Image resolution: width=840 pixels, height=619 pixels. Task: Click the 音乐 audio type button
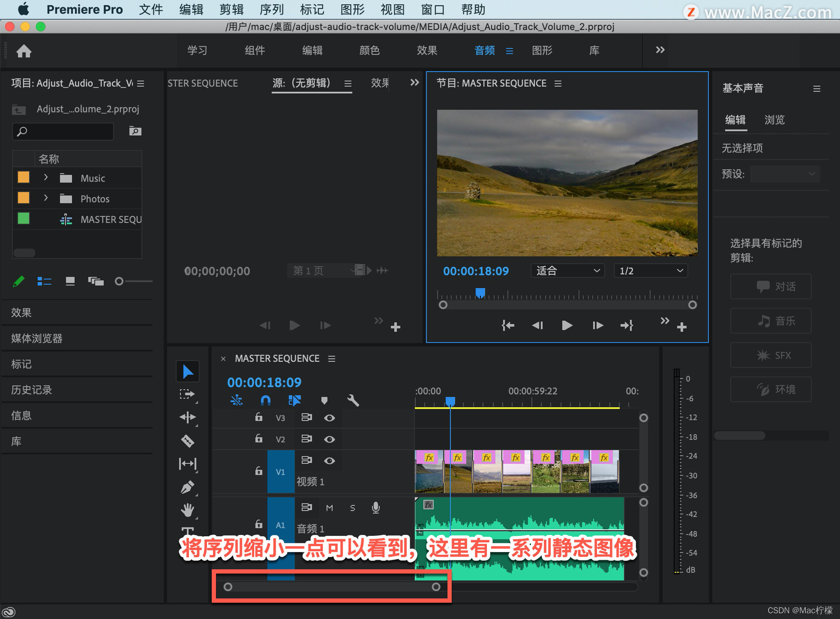click(770, 321)
